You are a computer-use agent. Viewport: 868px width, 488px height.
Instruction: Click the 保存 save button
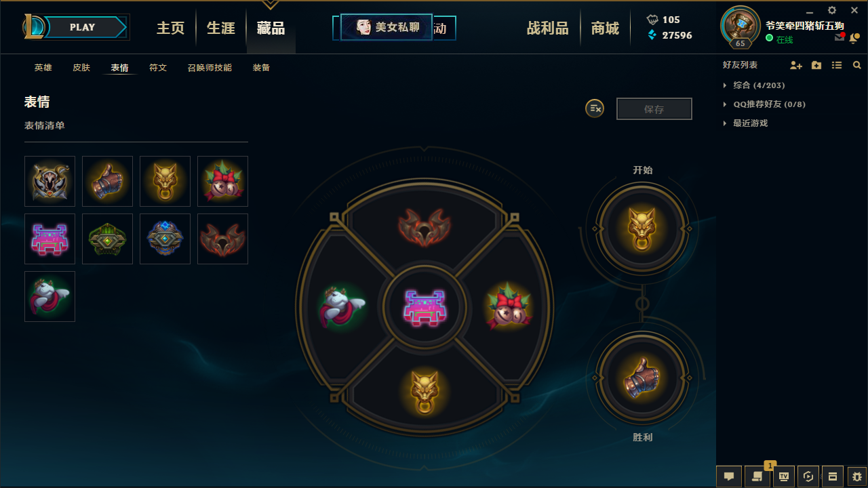pyautogui.click(x=654, y=109)
